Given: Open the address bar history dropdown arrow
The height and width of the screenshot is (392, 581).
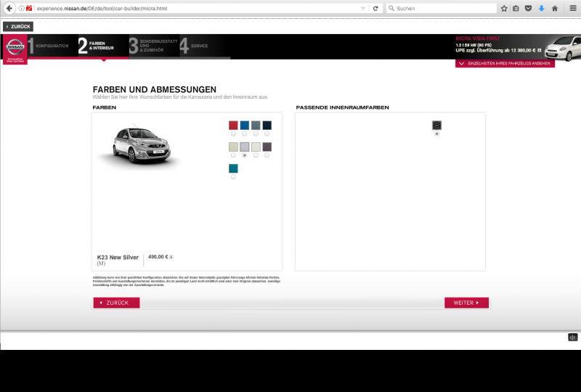Looking at the screenshot, I should (x=362, y=8).
